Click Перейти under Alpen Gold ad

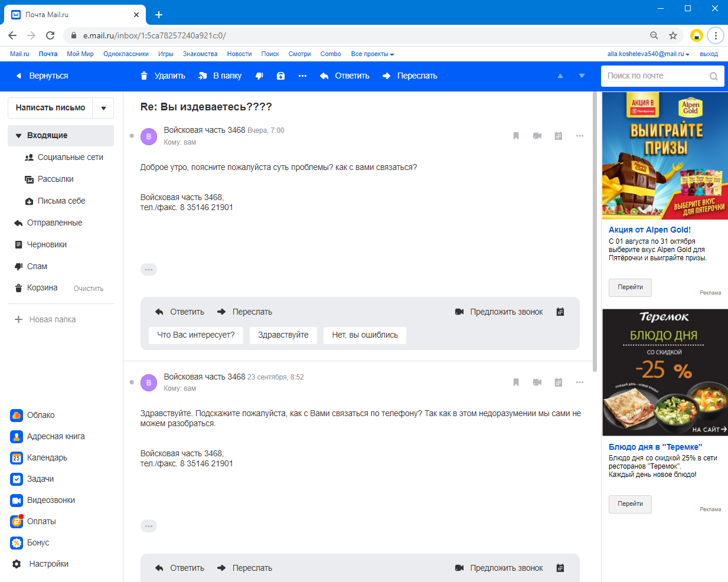[630, 287]
